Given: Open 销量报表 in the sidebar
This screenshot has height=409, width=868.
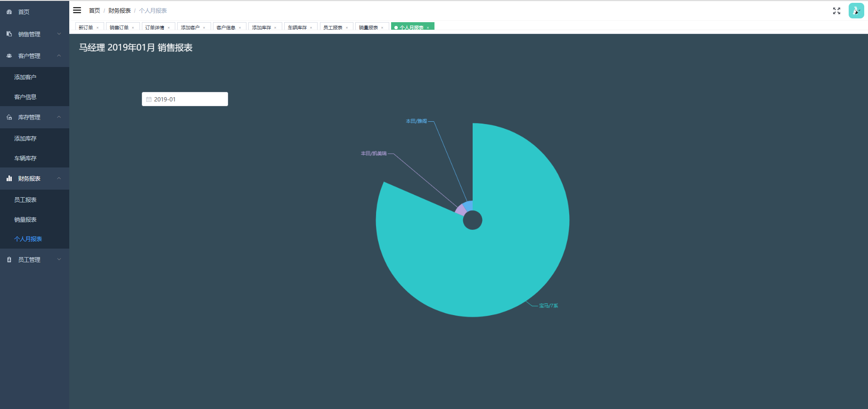Looking at the screenshot, I should (x=34, y=219).
